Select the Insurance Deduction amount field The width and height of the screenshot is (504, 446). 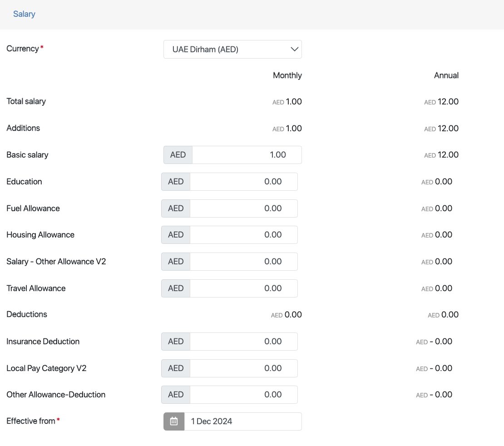point(243,342)
